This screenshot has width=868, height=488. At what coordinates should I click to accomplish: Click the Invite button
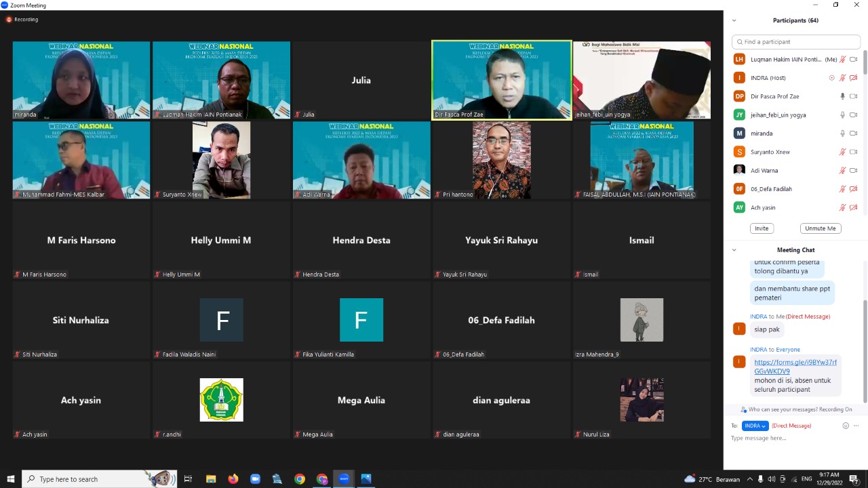coord(762,228)
